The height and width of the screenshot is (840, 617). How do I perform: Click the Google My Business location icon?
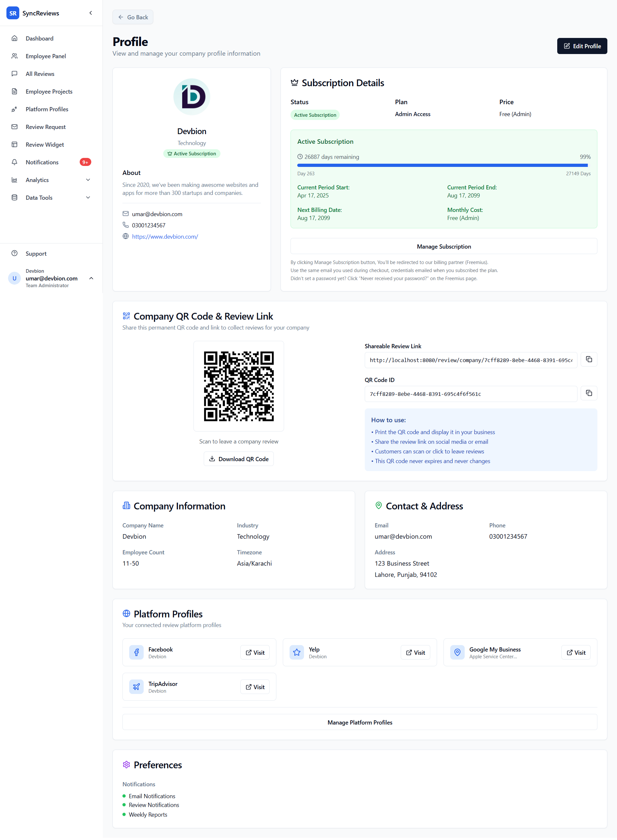click(457, 652)
